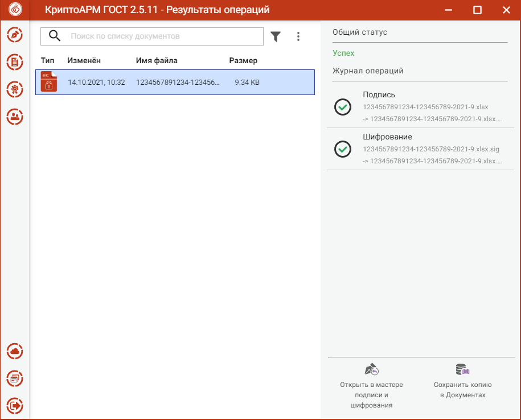
Task: Click the magnifier search icon
Action: pos(55,35)
